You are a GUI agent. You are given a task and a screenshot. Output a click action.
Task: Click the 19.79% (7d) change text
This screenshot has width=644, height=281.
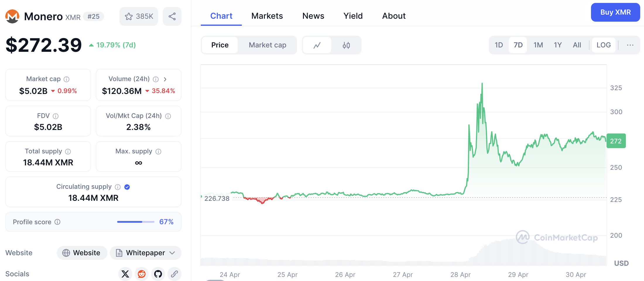pos(116,45)
